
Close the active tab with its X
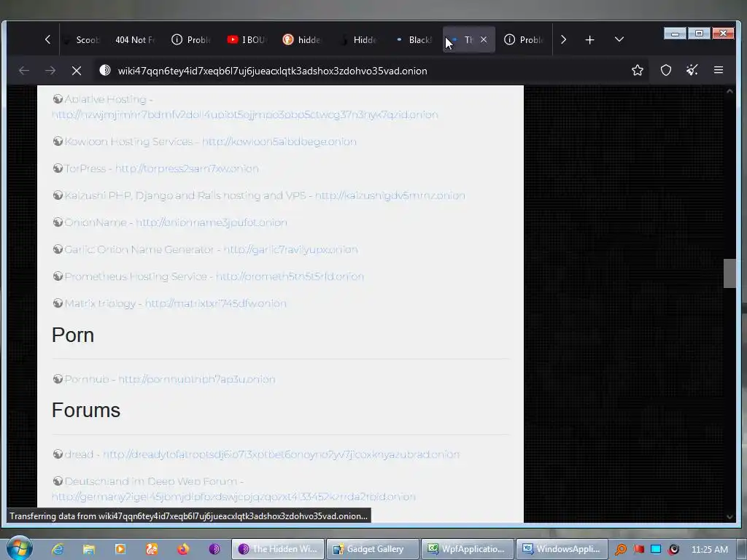[484, 39]
